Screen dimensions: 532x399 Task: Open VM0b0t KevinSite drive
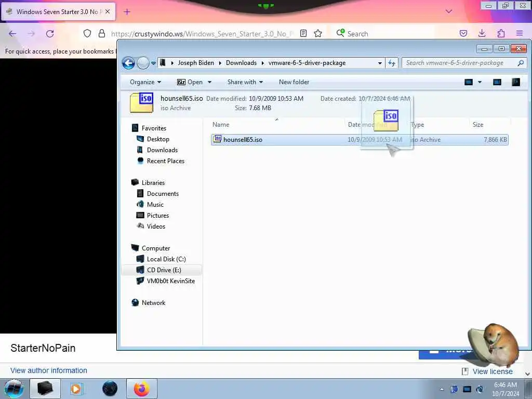pos(170,281)
